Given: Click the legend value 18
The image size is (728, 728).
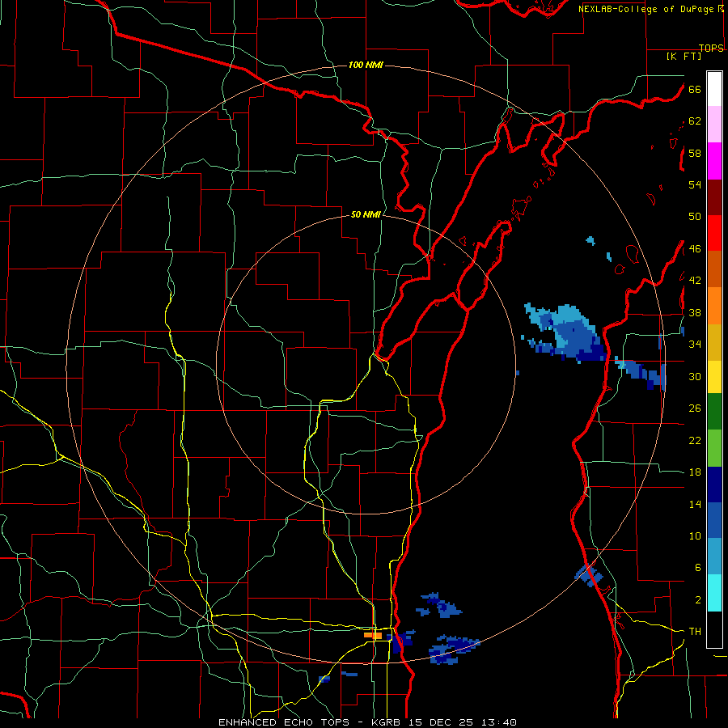Looking at the screenshot, I should point(695,472).
